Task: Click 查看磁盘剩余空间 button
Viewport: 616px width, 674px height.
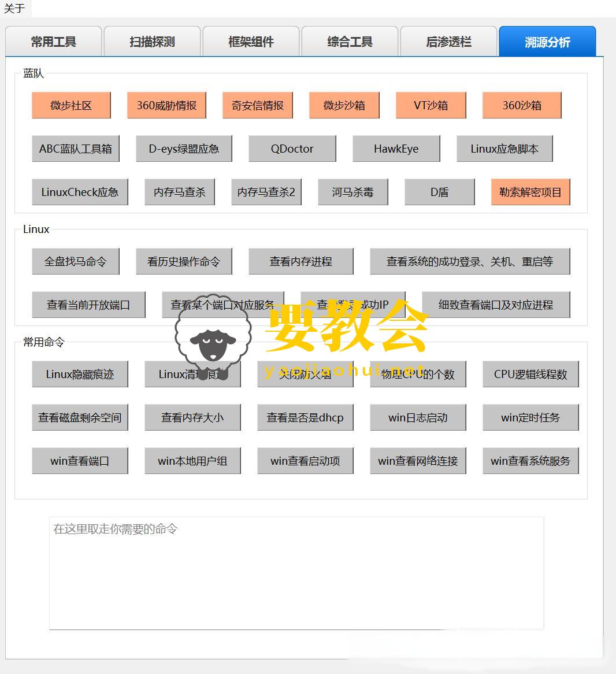Action: 80,417
